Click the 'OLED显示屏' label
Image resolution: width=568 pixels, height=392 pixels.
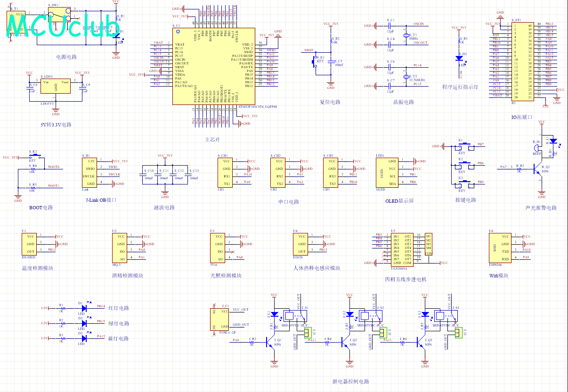point(399,201)
